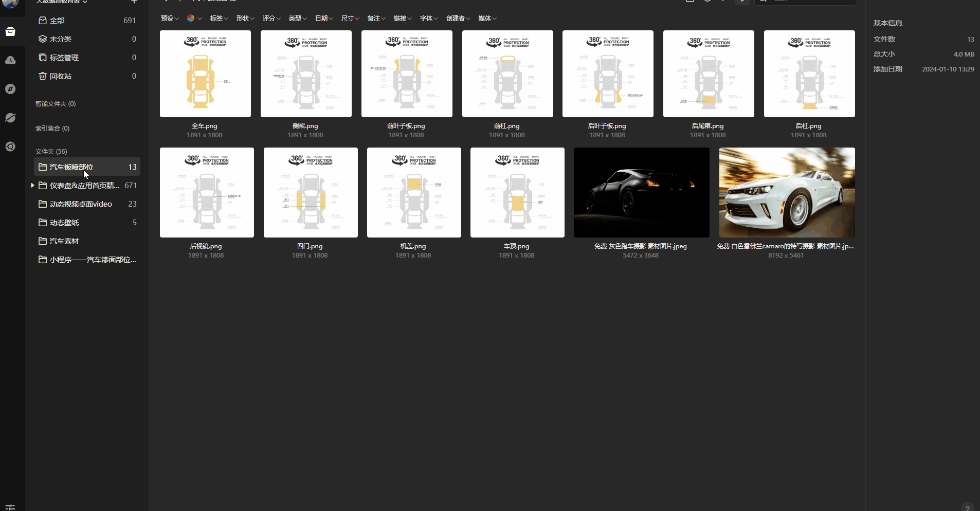
Task: Select the 动态视频桌面video folder
Action: [87, 204]
